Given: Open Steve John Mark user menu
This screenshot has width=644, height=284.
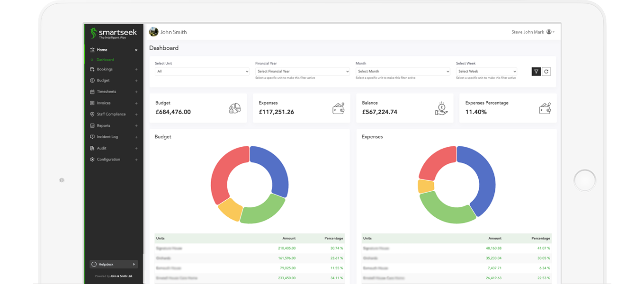Looking at the screenshot, I should (x=533, y=32).
